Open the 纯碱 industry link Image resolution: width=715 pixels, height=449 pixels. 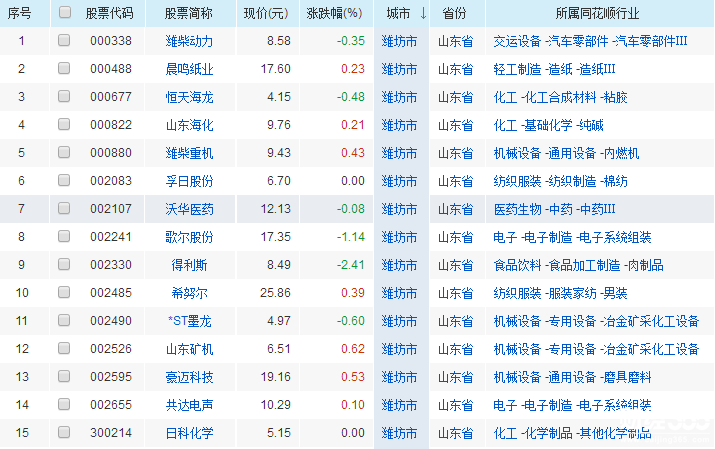591,125
